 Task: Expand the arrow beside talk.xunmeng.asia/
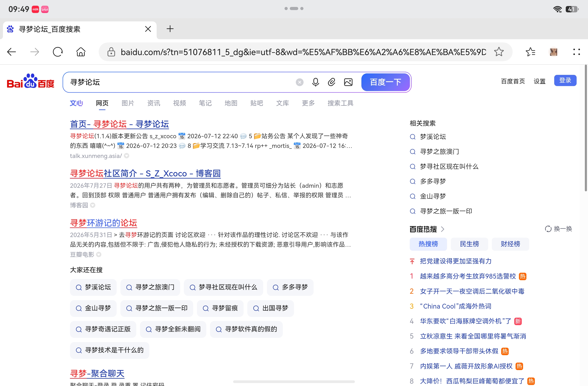pos(126,156)
